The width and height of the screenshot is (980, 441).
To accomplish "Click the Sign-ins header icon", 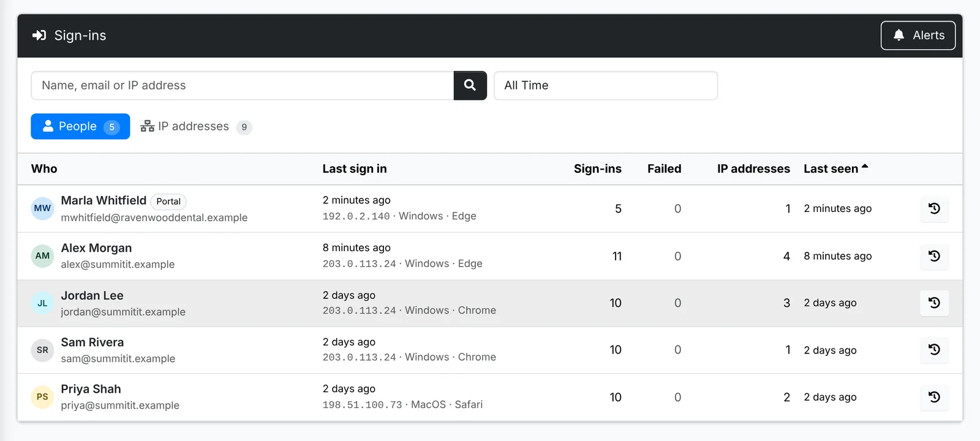I will coord(39,36).
